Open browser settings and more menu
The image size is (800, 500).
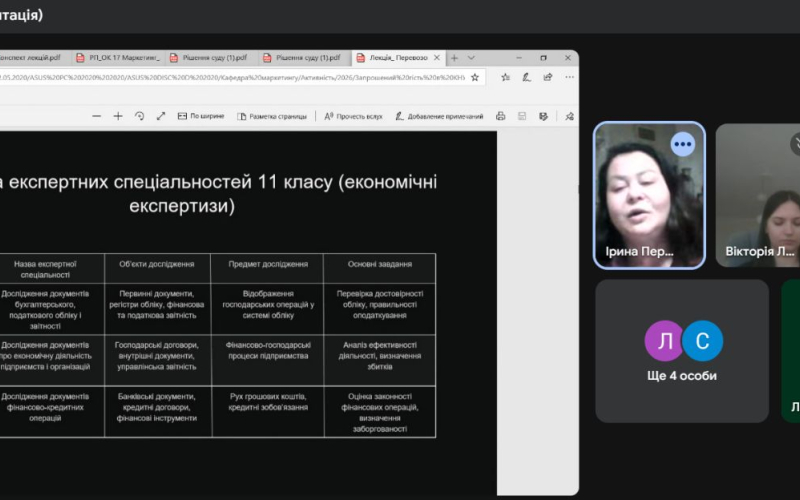569,78
